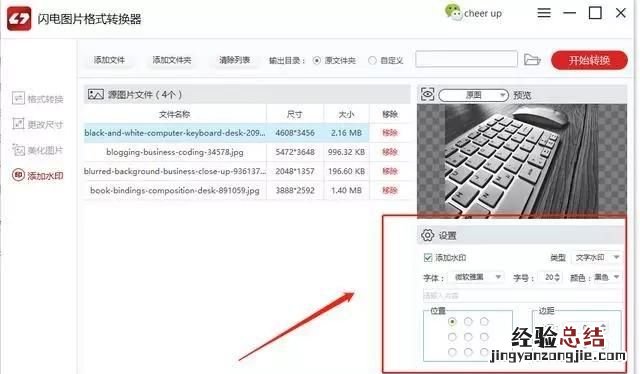Click the 美化图片 sidebar icon
This screenshot has height=374, width=640.
pos(18,150)
